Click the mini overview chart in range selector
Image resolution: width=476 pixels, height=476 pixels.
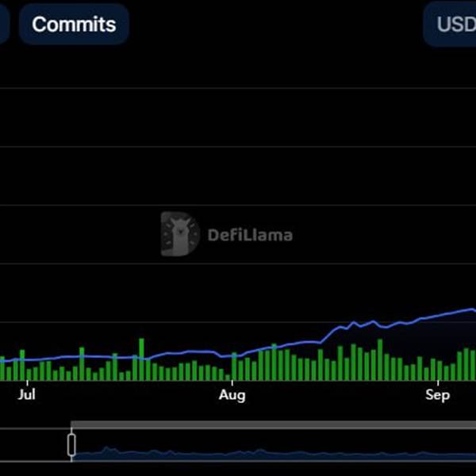tap(274, 446)
